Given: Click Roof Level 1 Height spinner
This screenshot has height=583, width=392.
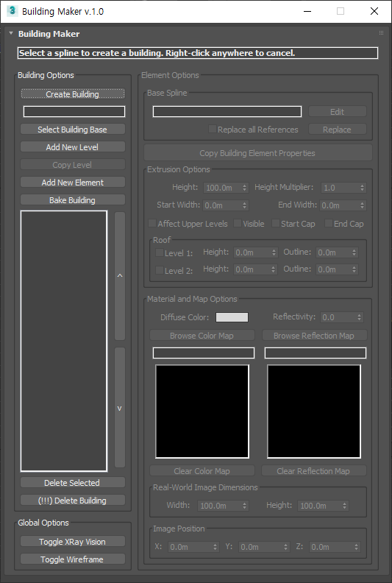Looking at the screenshot, I should click(274, 252).
